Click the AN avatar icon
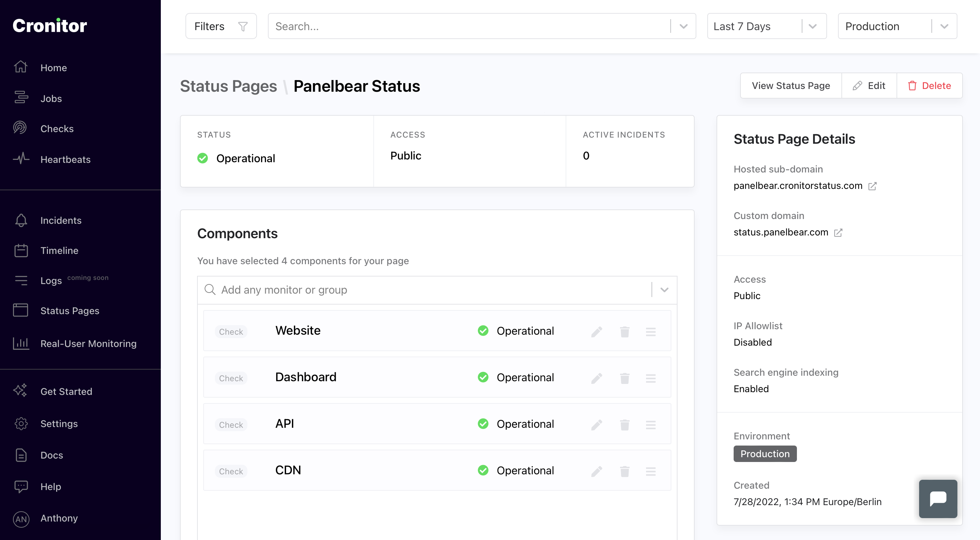The image size is (980, 540). 21,519
